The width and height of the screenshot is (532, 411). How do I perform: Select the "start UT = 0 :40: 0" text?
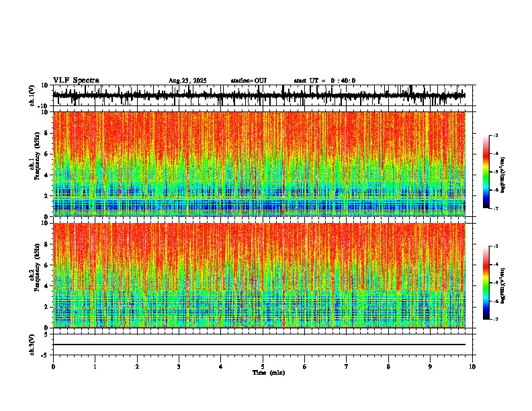tap(324, 81)
